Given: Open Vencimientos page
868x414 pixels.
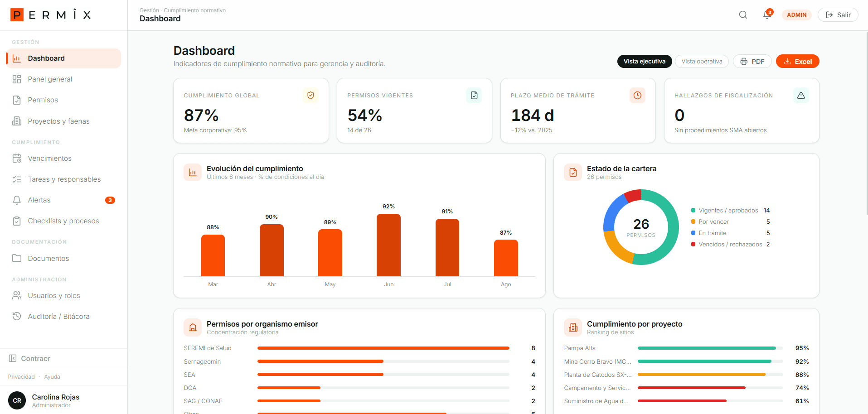Looking at the screenshot, I should (x=63, y=159).
